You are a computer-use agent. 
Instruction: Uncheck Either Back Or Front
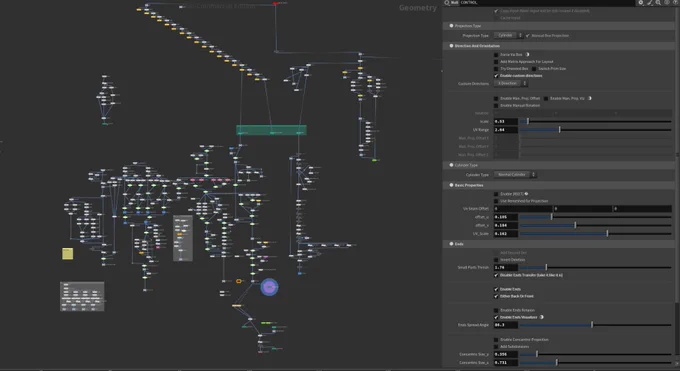[496, 296]
